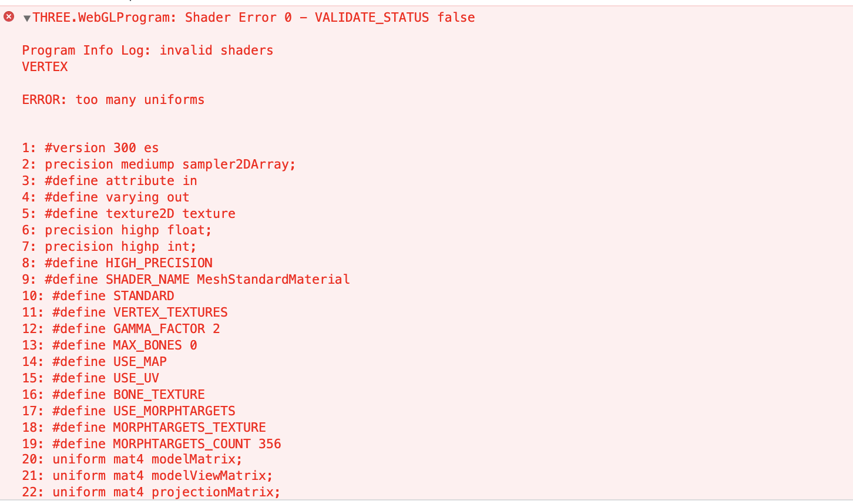853x504 pixels.
Task: Click the 'Program Info Log: invalid shaders' line
Action: [147, 51]
